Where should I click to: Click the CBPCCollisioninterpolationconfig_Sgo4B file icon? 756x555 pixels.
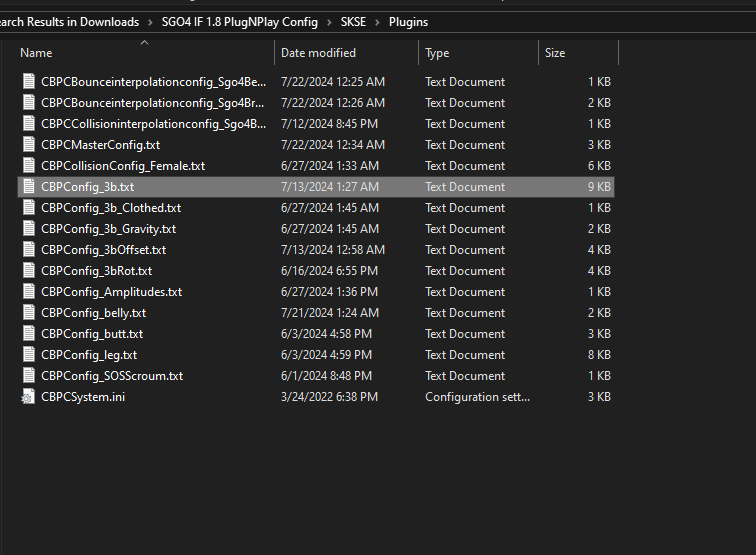click(29, 124)
